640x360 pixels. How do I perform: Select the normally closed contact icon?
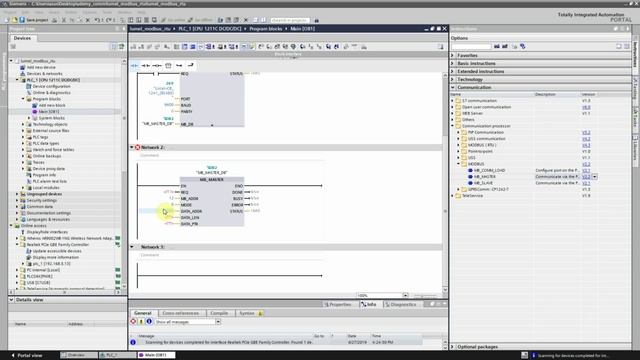coord(146,65)
